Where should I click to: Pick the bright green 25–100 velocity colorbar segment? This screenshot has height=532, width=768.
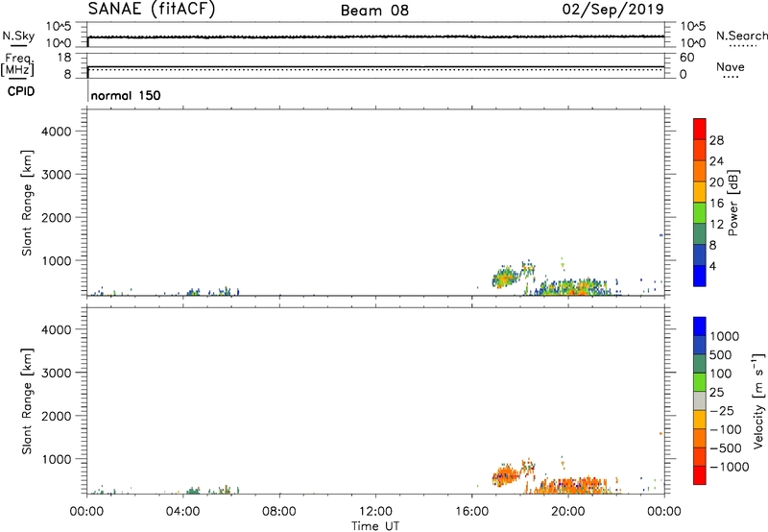click(700, 382)
